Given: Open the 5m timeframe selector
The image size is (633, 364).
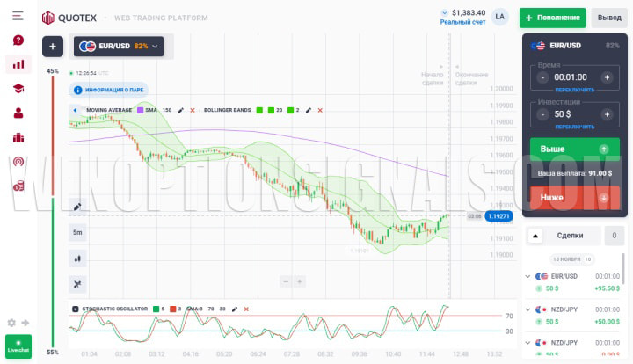Looking at the screenshot, I should click(x=77, y=233).
